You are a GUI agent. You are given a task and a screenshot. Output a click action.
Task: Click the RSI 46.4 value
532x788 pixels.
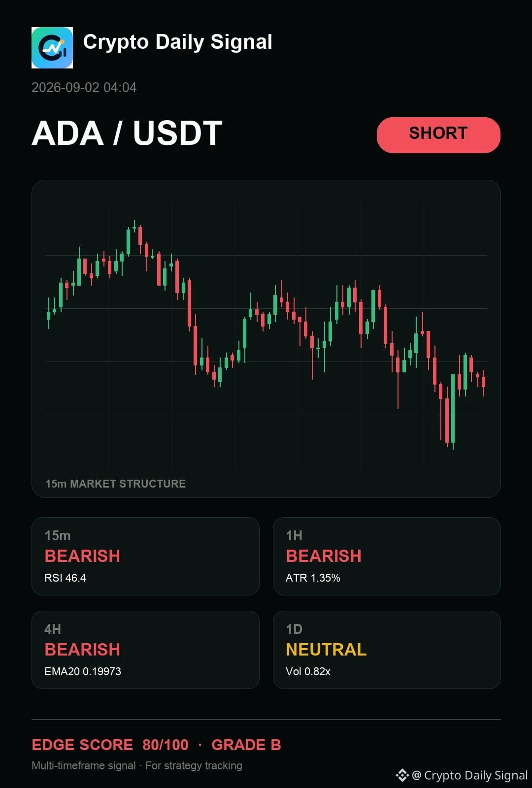point(65,578)
